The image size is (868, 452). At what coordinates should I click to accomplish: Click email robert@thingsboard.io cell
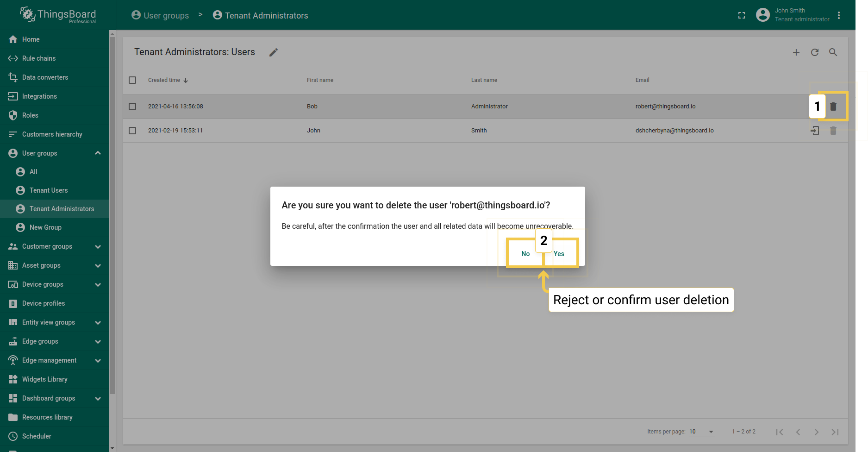pyautogui.click(x=665, y=107)
